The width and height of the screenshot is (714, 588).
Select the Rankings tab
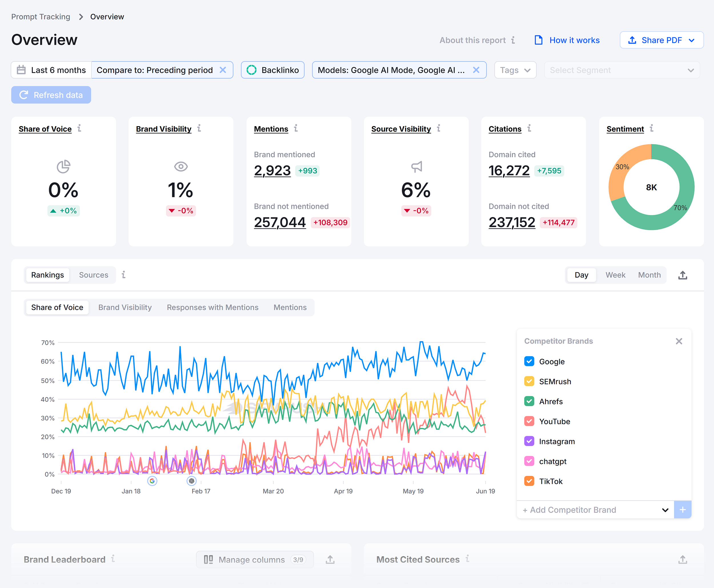tap(47, 275)
